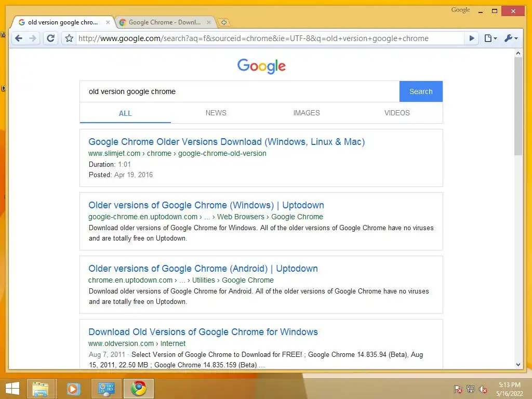Click the www.slimjet.com breadcrumb URL
The height and width of the screenshot is (399, 532).
[177, 153]
